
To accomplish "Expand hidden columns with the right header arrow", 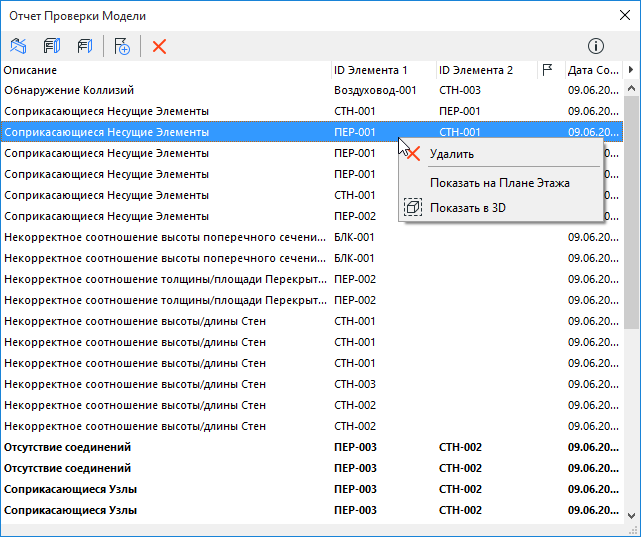I will coord(630,70).
